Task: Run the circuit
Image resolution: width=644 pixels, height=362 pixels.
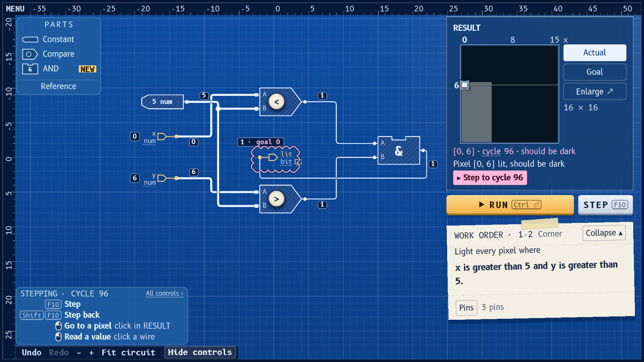Action: pyautogui.click(x=510, y=205)
